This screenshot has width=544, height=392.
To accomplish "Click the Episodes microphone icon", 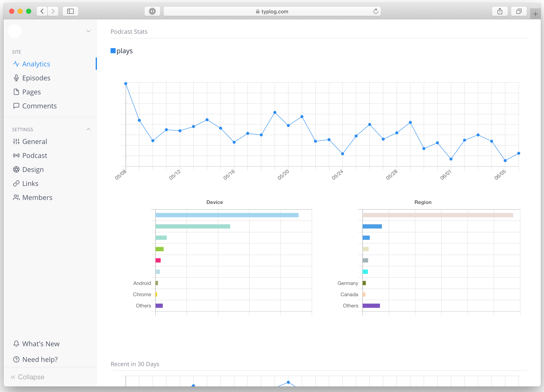I will (16, 78).
